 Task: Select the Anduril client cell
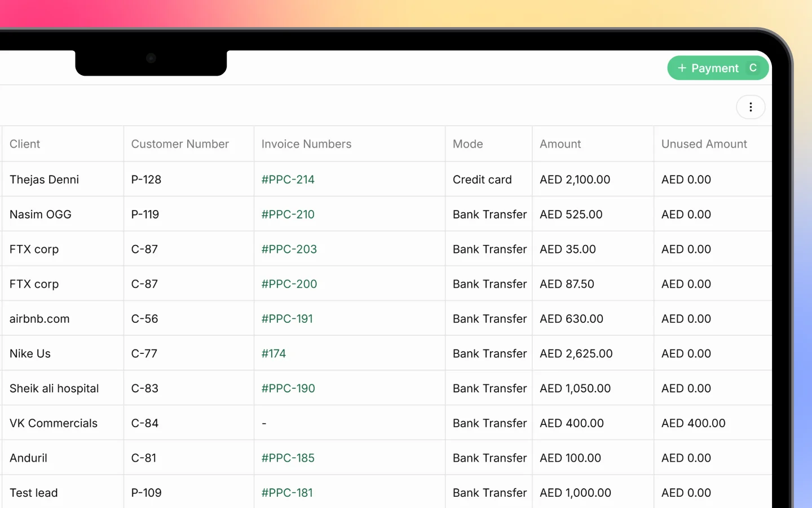pos(63,458)
